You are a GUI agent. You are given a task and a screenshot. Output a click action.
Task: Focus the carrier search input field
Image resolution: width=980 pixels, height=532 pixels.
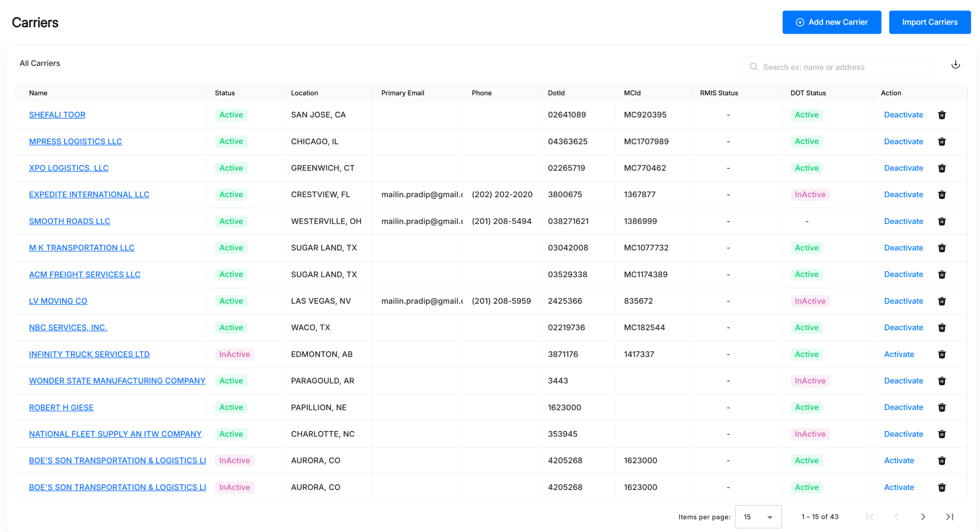point(840,67)
